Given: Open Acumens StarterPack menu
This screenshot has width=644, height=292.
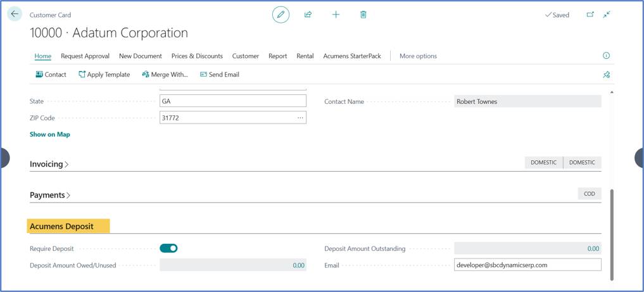Looking at the screenshot, I should 352,56.
